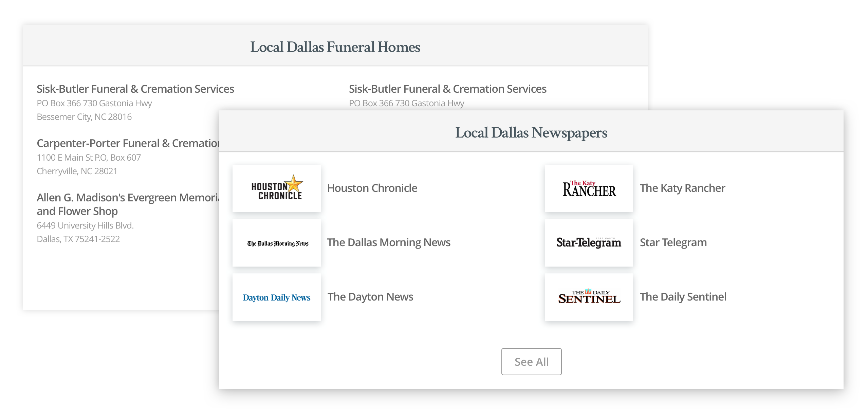The height and width of the screenshot is (416, 868).
Task: Open the Star Telegram text link
Action: [673, 242]
